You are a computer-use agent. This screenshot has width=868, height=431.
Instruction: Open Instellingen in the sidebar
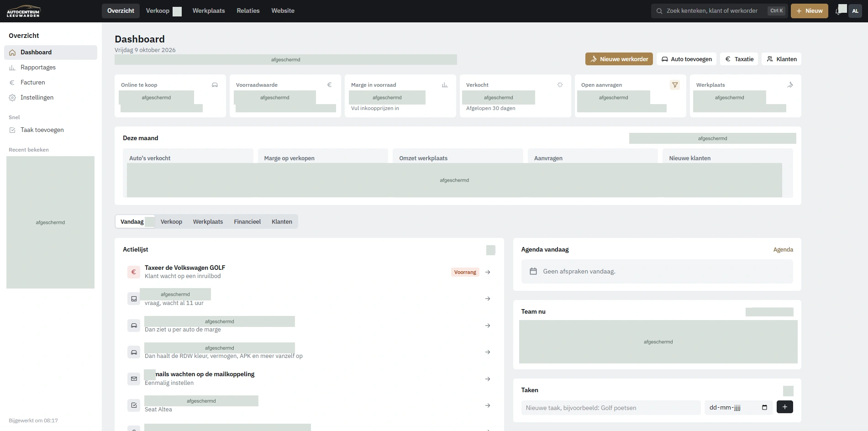(51, 98)
